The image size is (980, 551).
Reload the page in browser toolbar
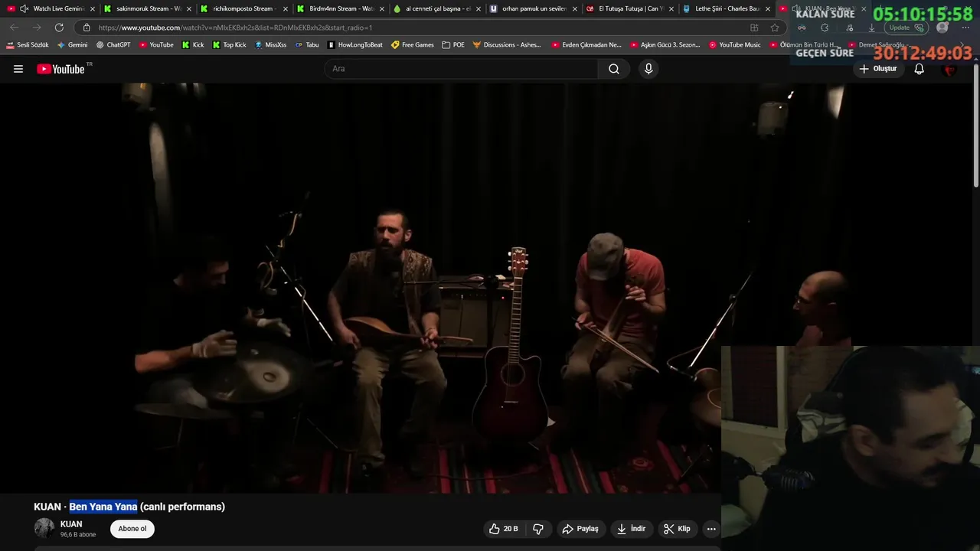coord(59,28)
